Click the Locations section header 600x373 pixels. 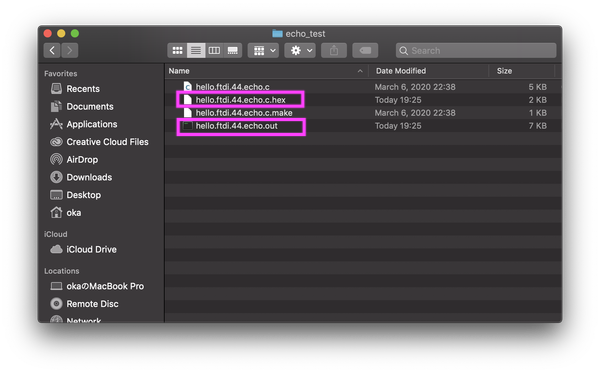[x=62, y=271]
